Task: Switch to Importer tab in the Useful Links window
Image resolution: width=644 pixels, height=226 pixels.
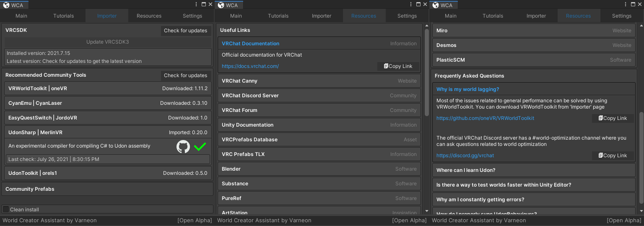Action: coord(322,16)
